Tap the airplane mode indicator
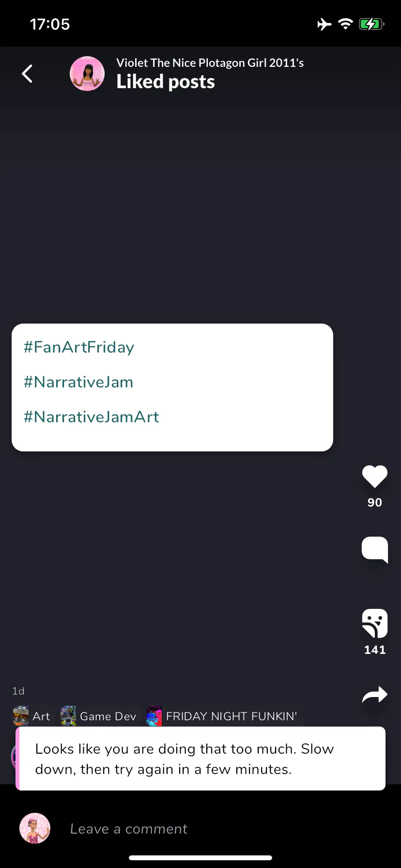401x868 pixels. click(324, 24)
